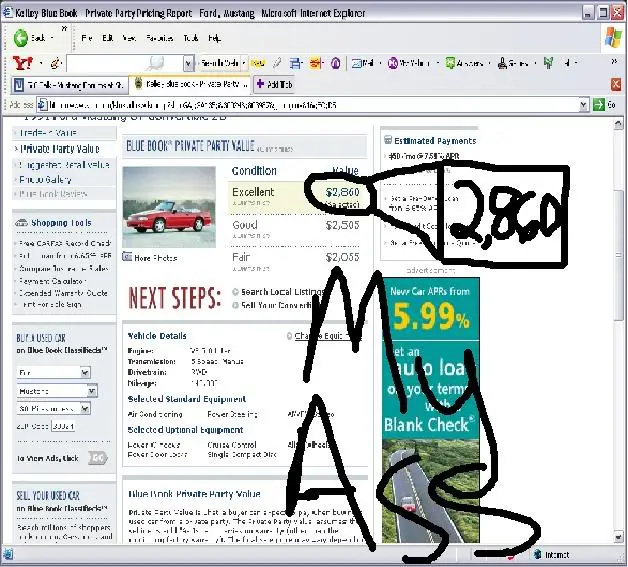The image size is (628, 567).
Task: Click the page icon in the address bar
Action: tap(42, 105)
